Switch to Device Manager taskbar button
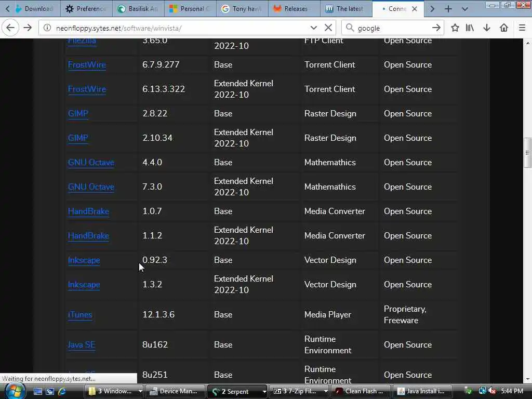Image resolution: width=532 pixels, height=399 pixels. point(175,391)
